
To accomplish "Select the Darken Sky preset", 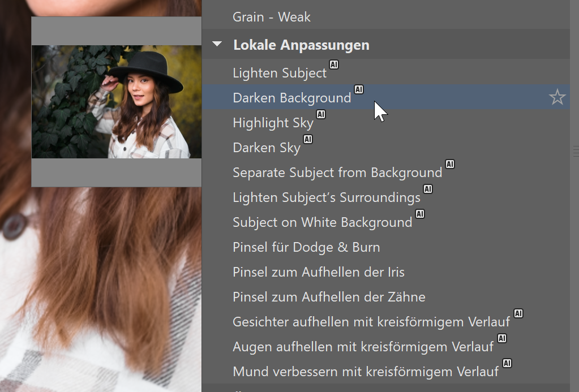I will (267, 148).
